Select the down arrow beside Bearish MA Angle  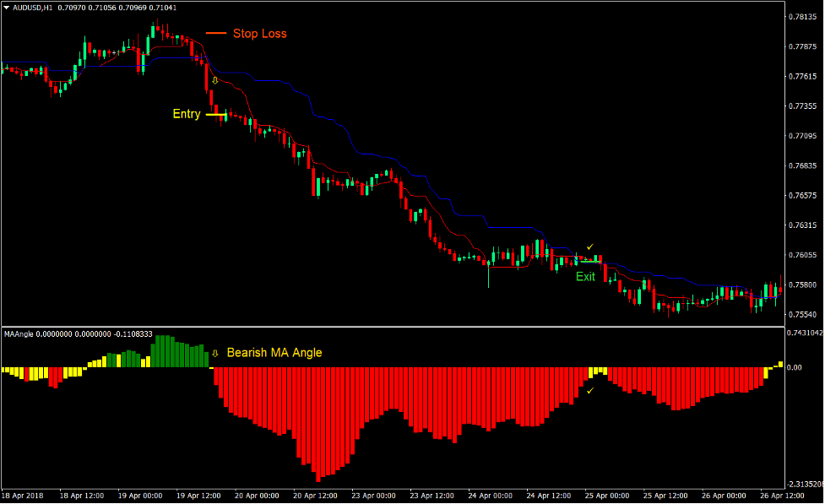(x=214, y=353)
